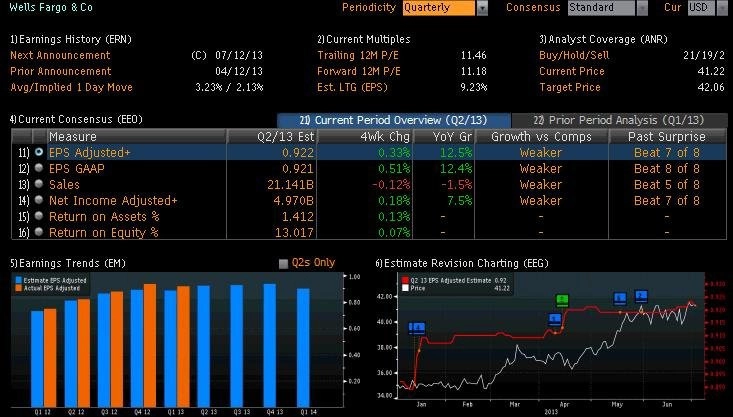Select the Current Period Overview (Q2/13) tab

[392, 120]
